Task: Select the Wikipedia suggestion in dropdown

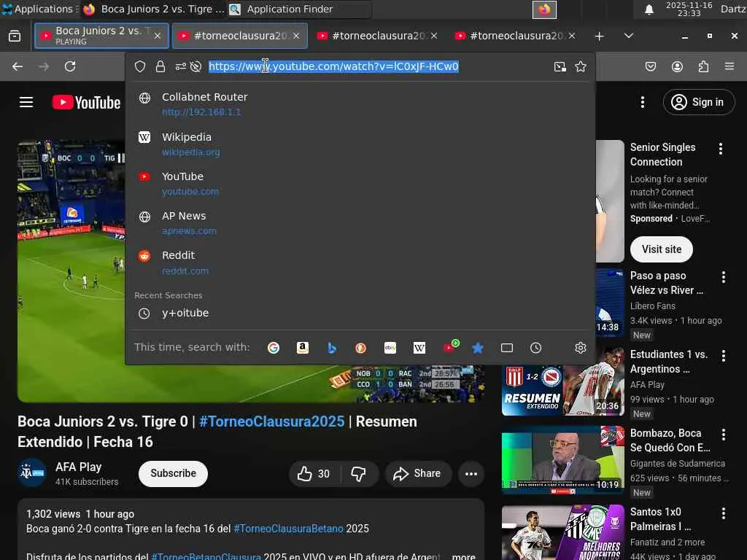Action: pos(360,144)
